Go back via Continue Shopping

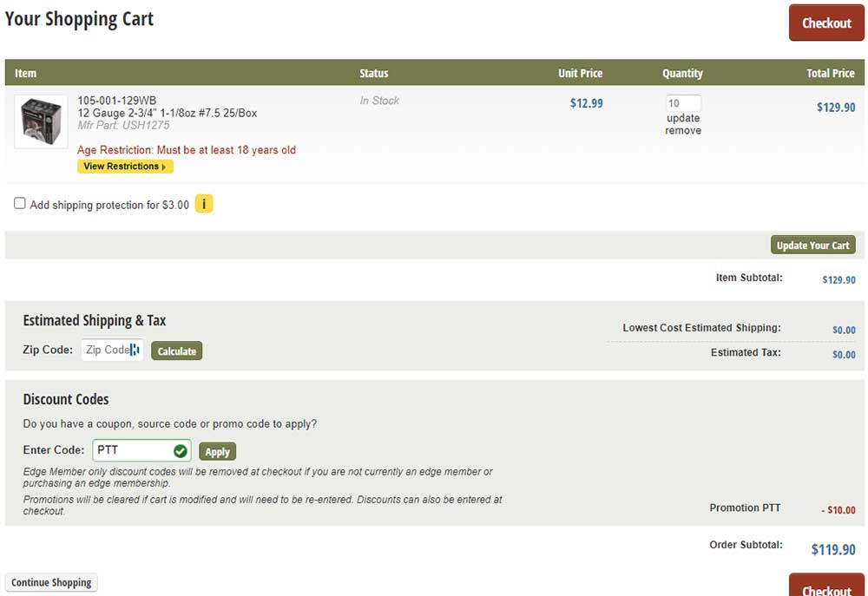click(x=51, y=583)
